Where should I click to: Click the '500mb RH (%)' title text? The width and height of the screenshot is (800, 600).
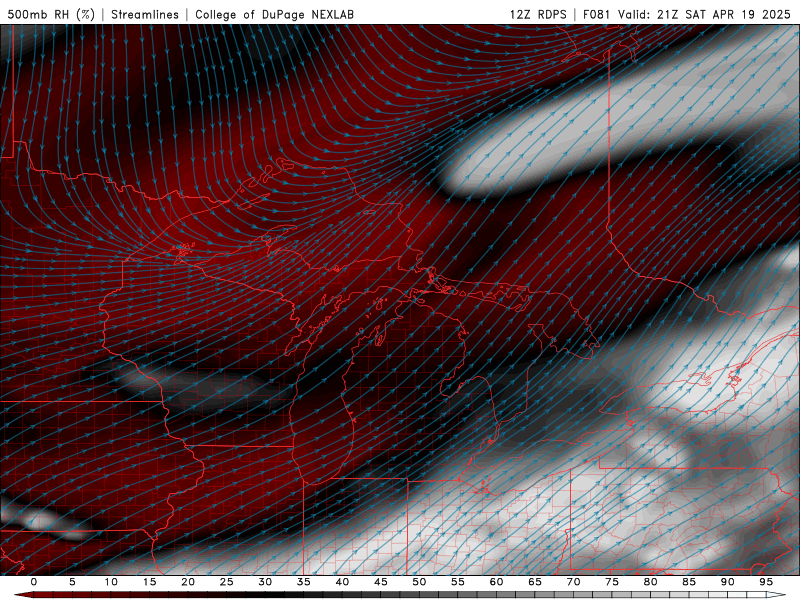[51, 14]
